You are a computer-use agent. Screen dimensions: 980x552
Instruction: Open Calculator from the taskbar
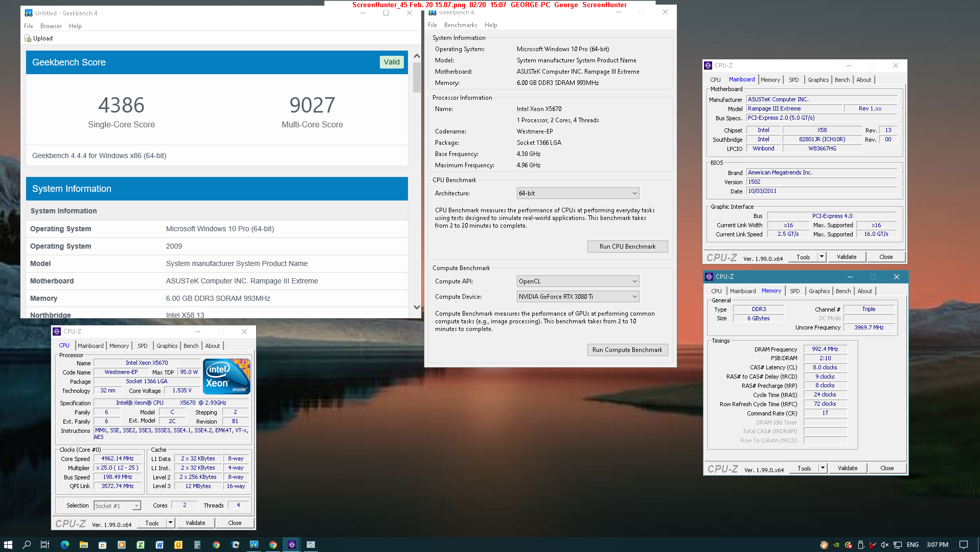[x=197, y=544]
